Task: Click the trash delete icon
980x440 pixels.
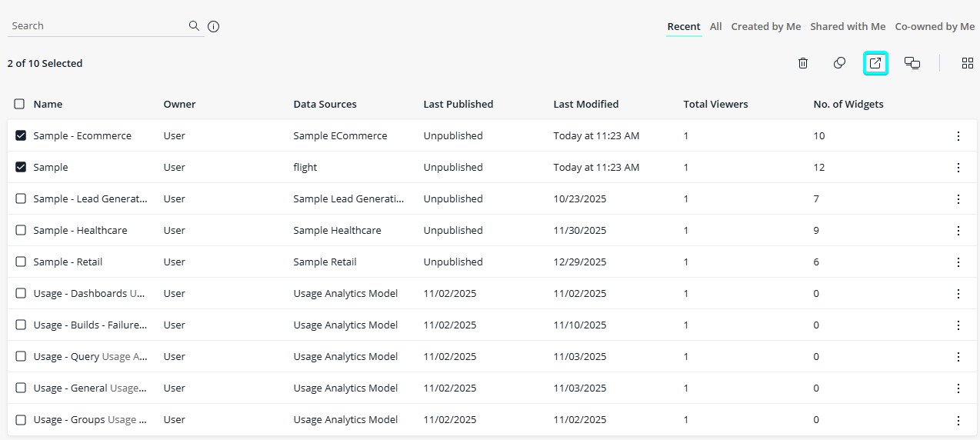Action: tap(803, 63)
